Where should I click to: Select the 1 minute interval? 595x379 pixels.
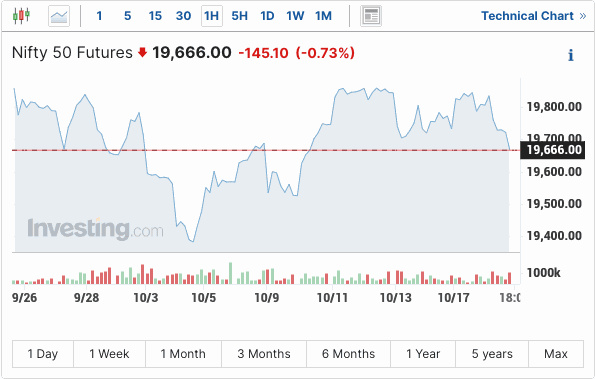99,16
